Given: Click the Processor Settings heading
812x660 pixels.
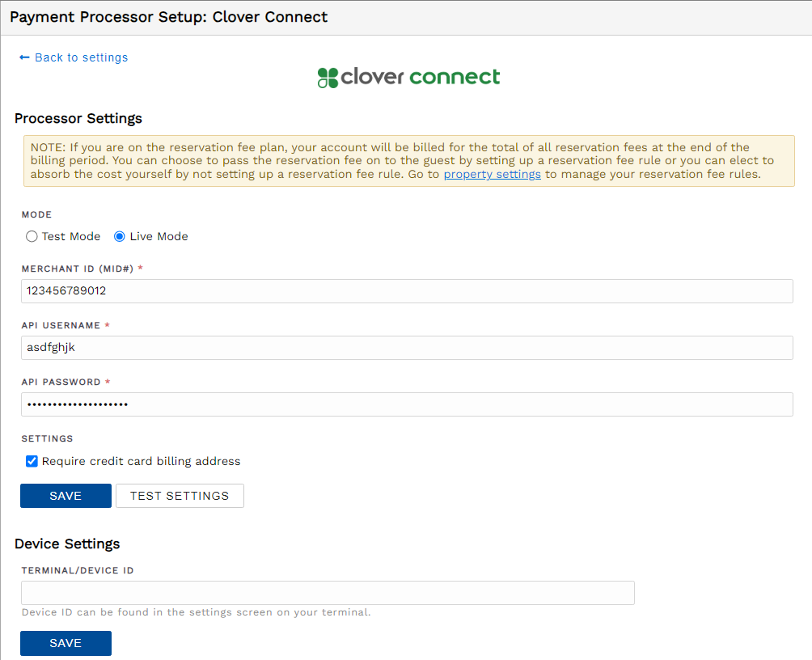Looking at the screenshot, I should [x=78, y=118].
